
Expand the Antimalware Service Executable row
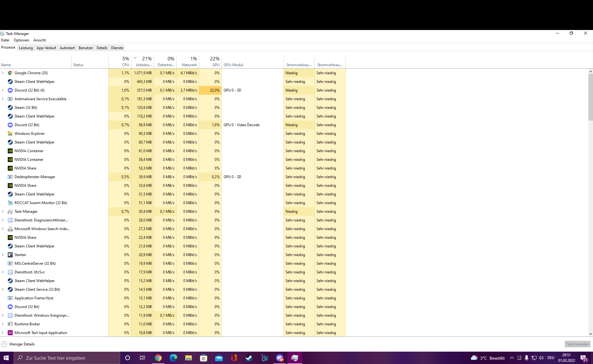(3, 99)
